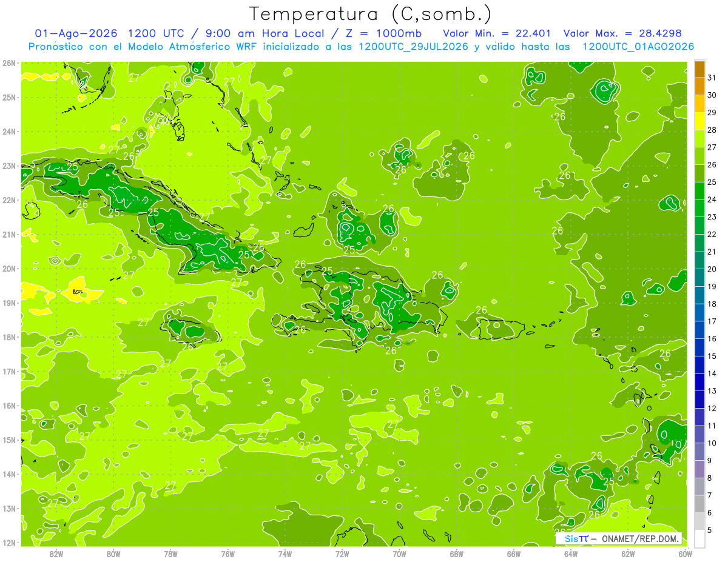Click the "68W" longitude axis label
728x562 pixels.
pyautogui.click(x=457, y=554)
